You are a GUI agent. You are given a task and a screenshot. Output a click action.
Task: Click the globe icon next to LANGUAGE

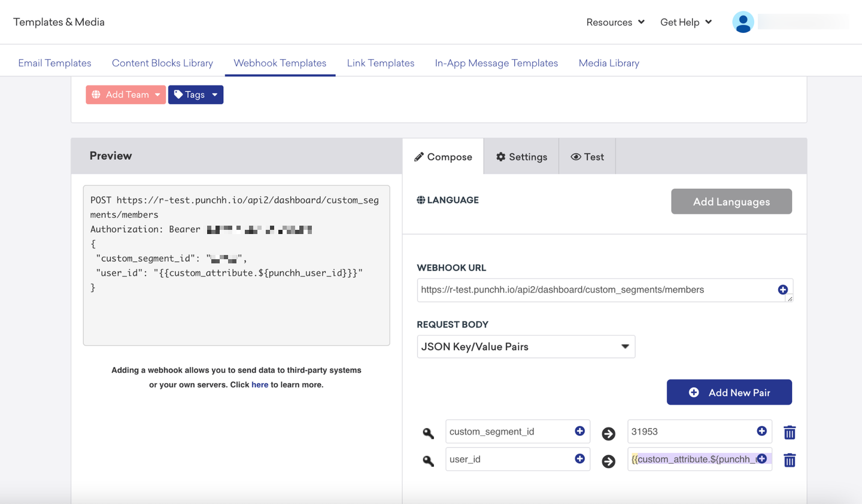(421, 200)
